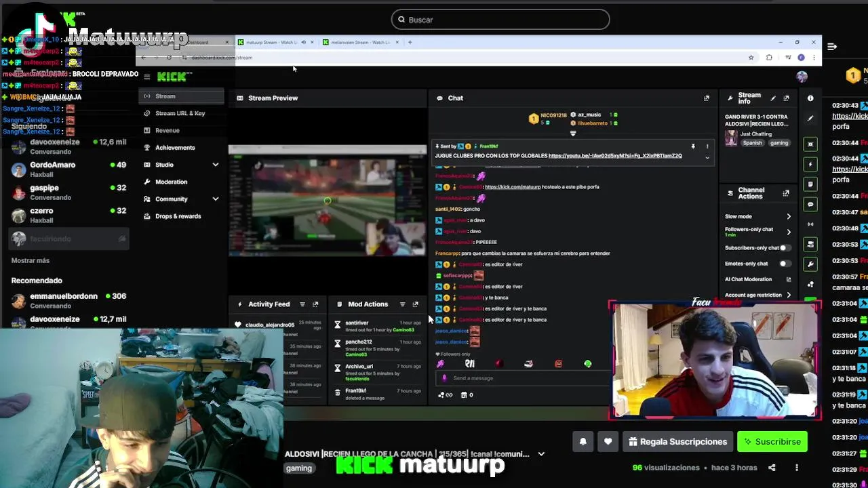Screen dimensions: 868x488
Task: Click the Spanish tag in Stream info
Action: (752, 143)
